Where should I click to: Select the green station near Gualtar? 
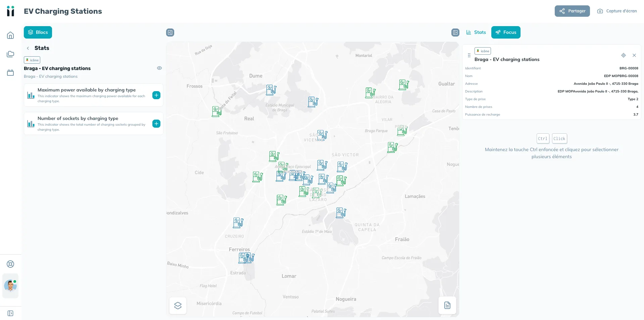[404, 84]
